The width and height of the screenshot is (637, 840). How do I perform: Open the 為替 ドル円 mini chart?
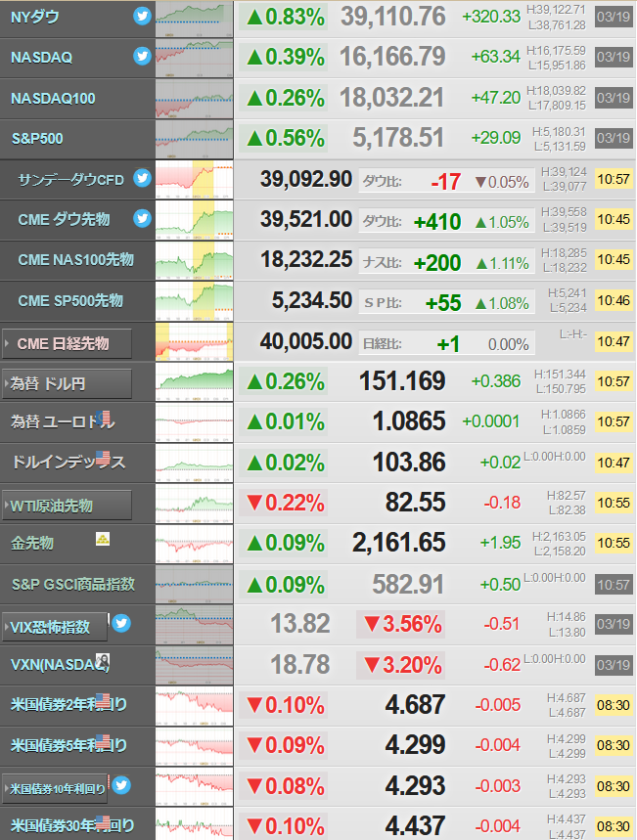pyautogui.click(x=194, y=382)
